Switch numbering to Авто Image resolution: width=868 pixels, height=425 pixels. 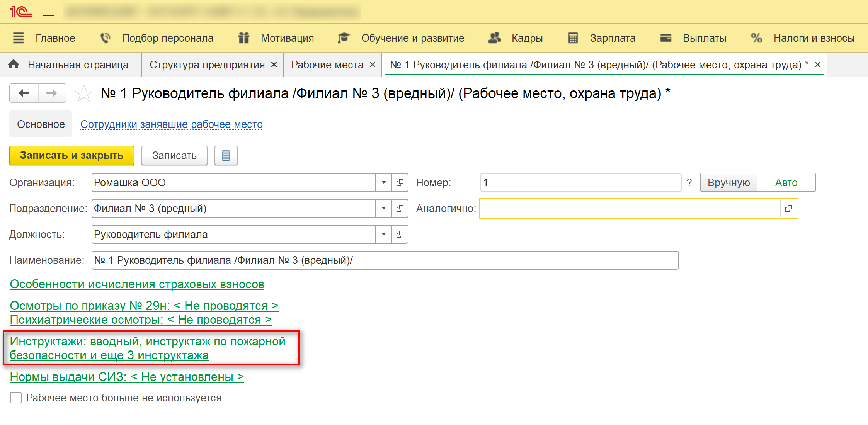[x=786, y=182]
